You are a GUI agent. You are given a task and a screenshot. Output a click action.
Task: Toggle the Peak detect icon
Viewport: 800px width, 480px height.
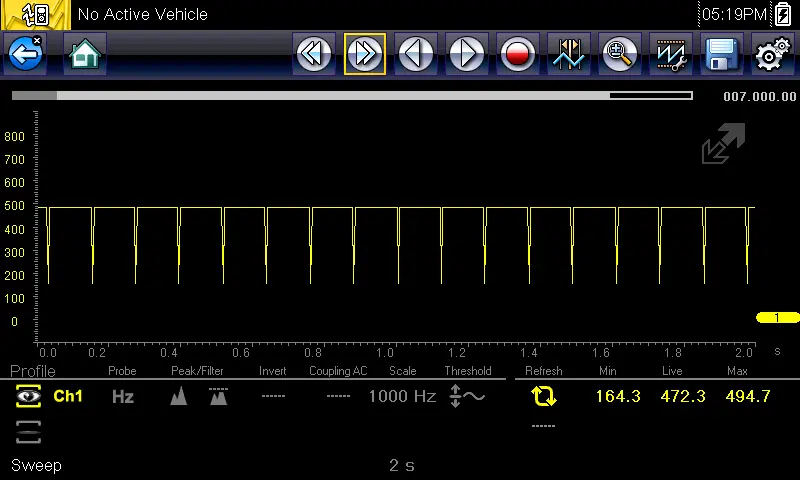click(178, 397)
